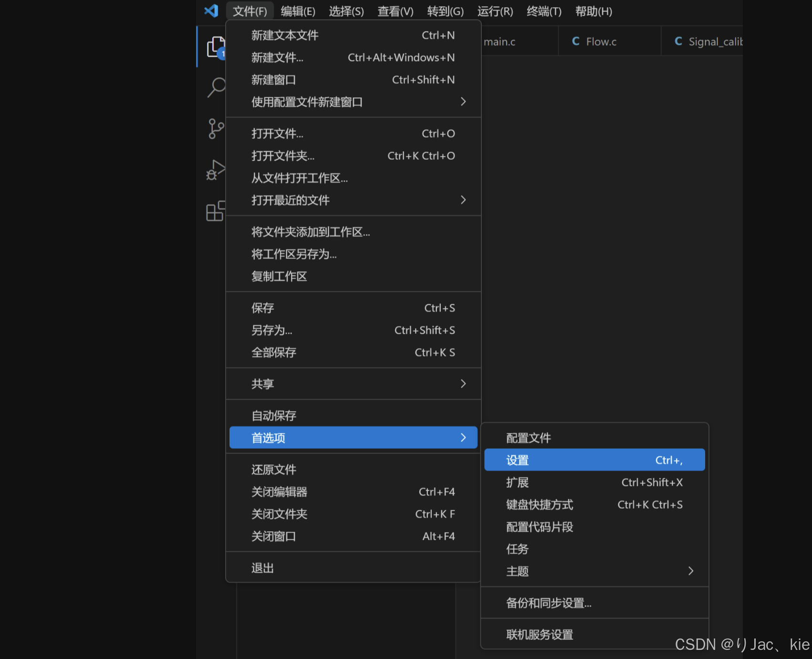Open the 编辑(E) menu
This screenshot has width=812, height=659.
(x=298, y=11)
